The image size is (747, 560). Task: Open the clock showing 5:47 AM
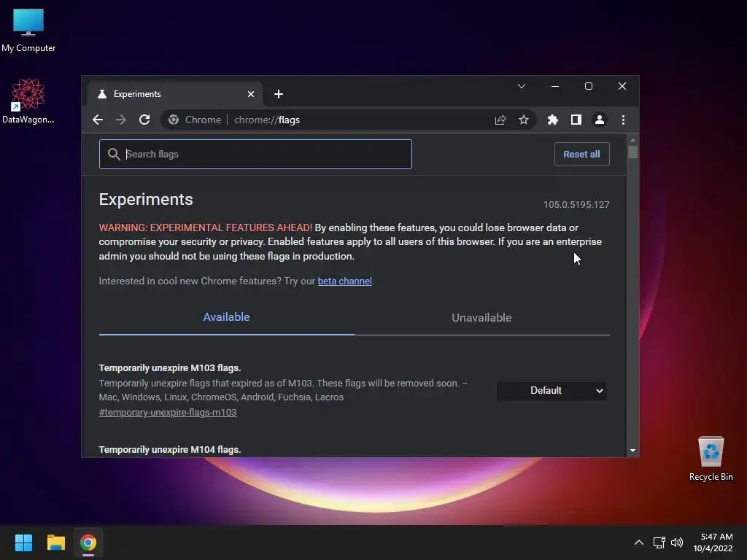tap(713, 542)
